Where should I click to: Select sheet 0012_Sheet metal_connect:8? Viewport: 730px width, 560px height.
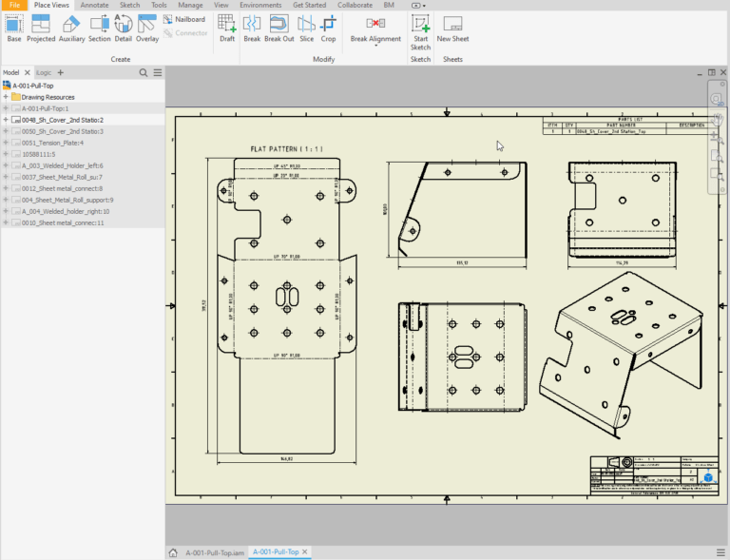[x=62, y=188]
